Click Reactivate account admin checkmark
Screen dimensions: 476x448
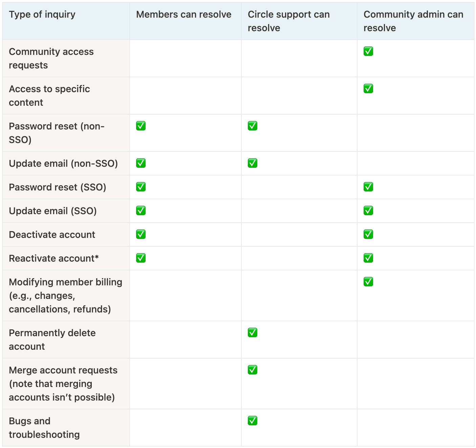point(368,258)
